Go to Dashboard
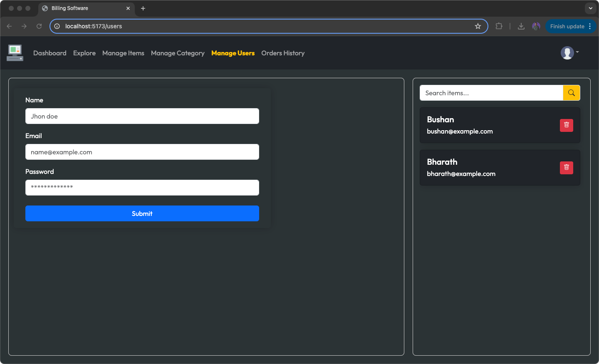This screenshot has height=364, width=599. click(50, 53)
